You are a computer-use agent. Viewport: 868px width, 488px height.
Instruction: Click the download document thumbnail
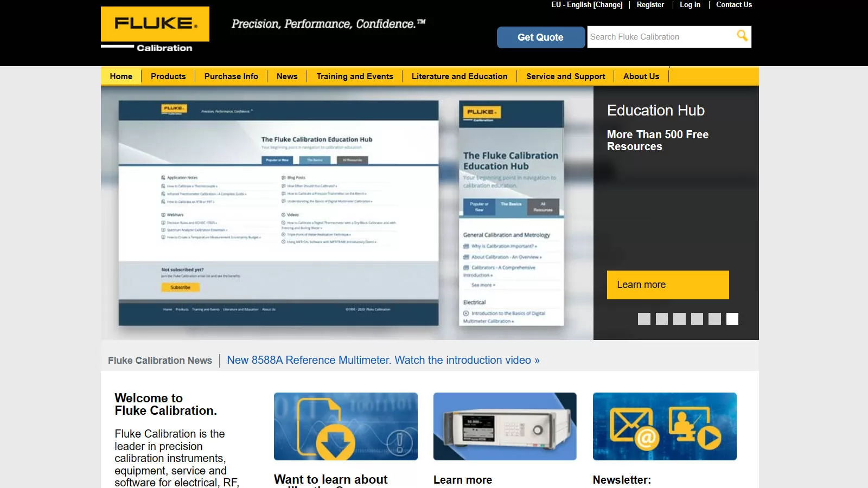pos(346,427)
